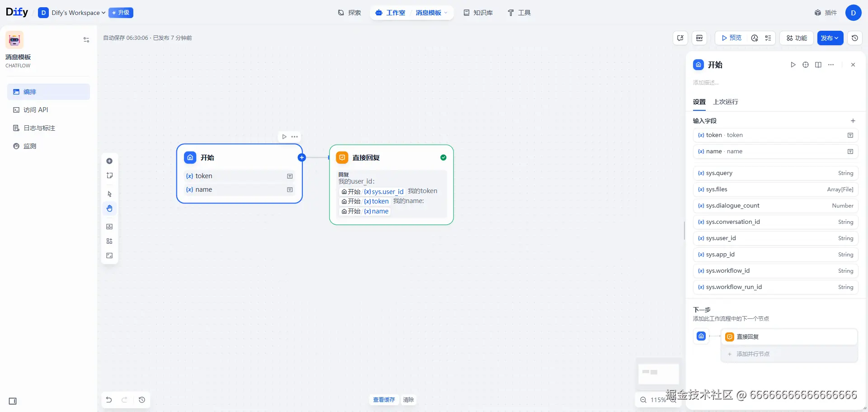Open run history clock-play icon
868x412 pixels.
click(x=755, y=38)
